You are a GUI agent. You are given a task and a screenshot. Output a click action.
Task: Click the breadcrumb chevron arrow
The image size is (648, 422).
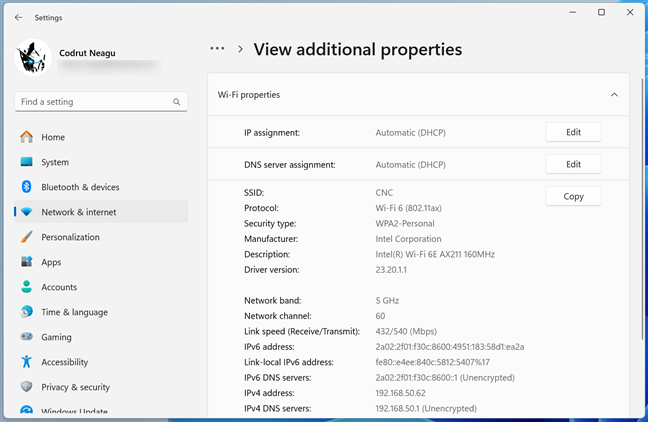(x=241, y=49)
